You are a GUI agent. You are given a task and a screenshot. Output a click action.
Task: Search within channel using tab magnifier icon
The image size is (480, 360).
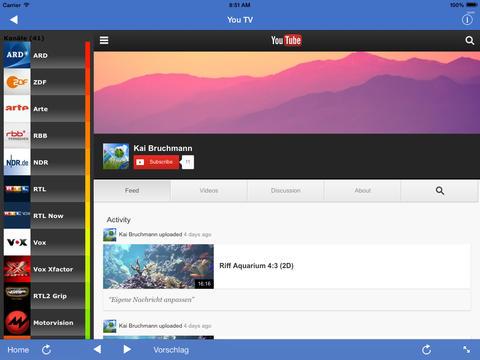(440, 191)
